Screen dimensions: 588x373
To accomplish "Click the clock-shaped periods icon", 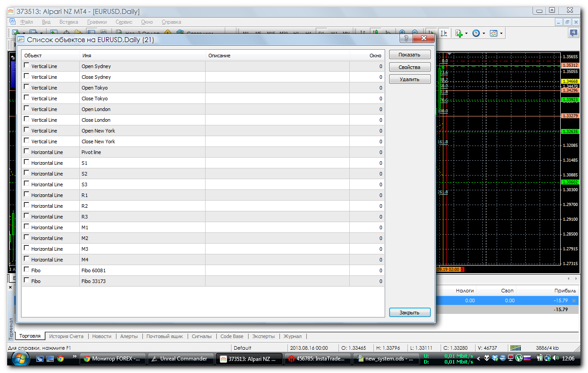I will (476, 33).
